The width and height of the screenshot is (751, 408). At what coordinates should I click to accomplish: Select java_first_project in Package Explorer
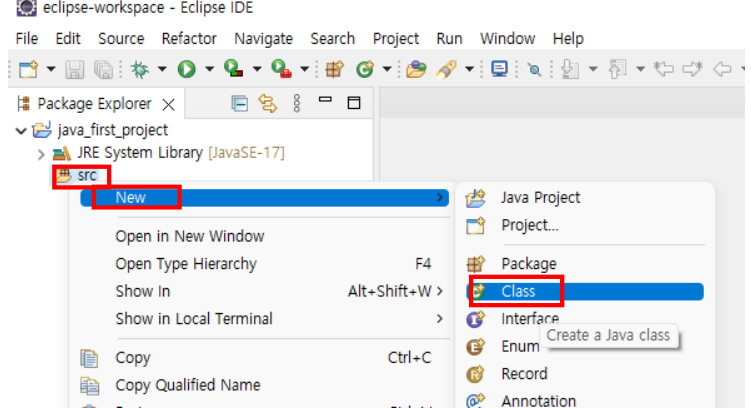pyautogui.click(x=100, y=130)
